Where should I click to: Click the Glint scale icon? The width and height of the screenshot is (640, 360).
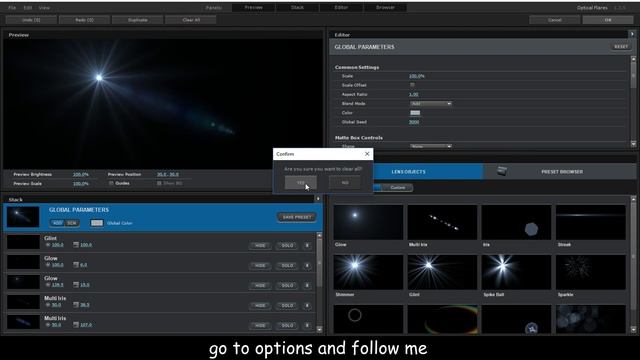76,245
